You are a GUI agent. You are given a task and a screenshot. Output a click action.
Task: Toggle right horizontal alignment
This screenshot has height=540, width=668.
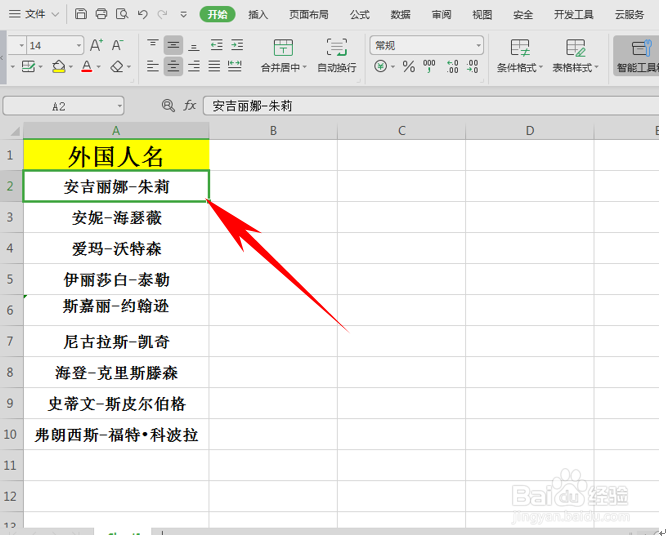click(194, 66)
